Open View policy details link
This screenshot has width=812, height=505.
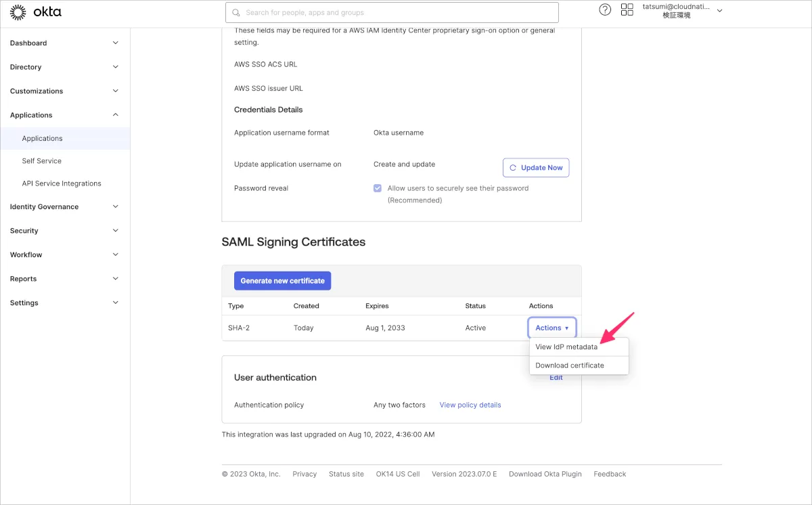(470, 405)
